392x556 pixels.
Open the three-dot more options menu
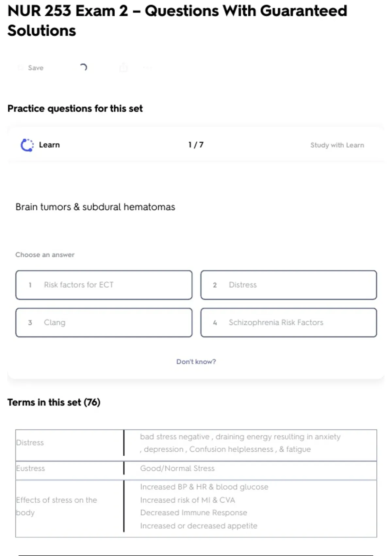[x=147, y=68]
